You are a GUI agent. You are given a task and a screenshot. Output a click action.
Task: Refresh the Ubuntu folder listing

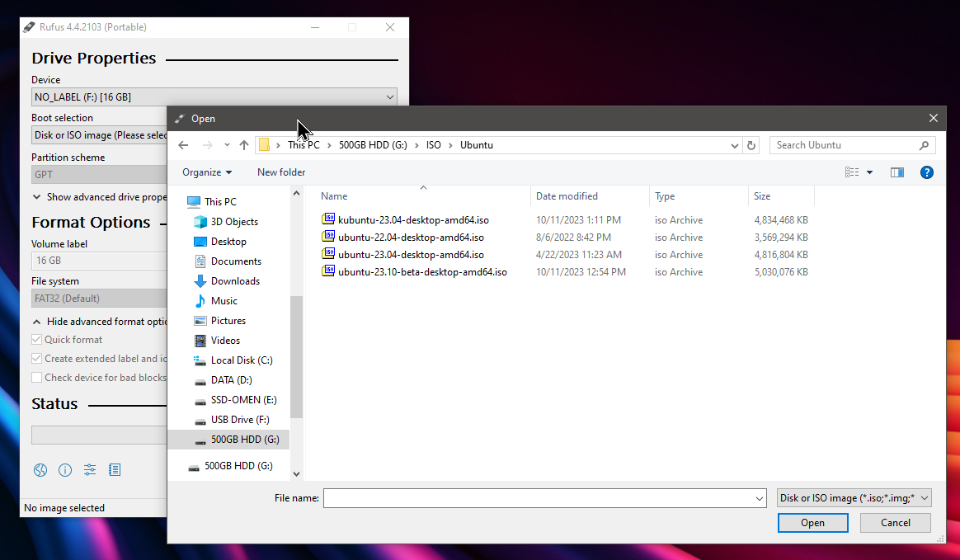click(751, 145)
